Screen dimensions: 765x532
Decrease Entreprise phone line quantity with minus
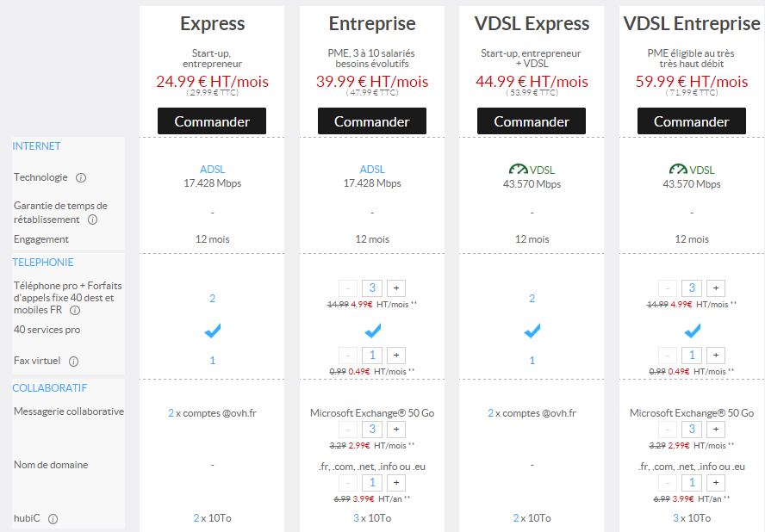(346, 288)
